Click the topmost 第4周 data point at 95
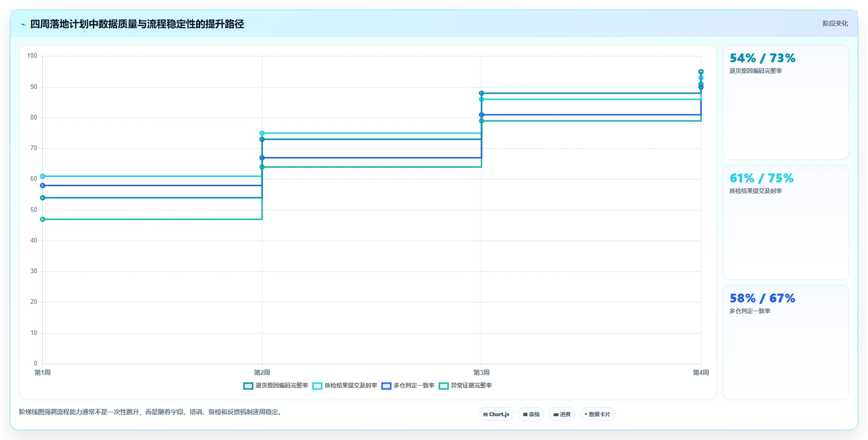The height and width of the screenshot is (440, 868). click(701, 72)
